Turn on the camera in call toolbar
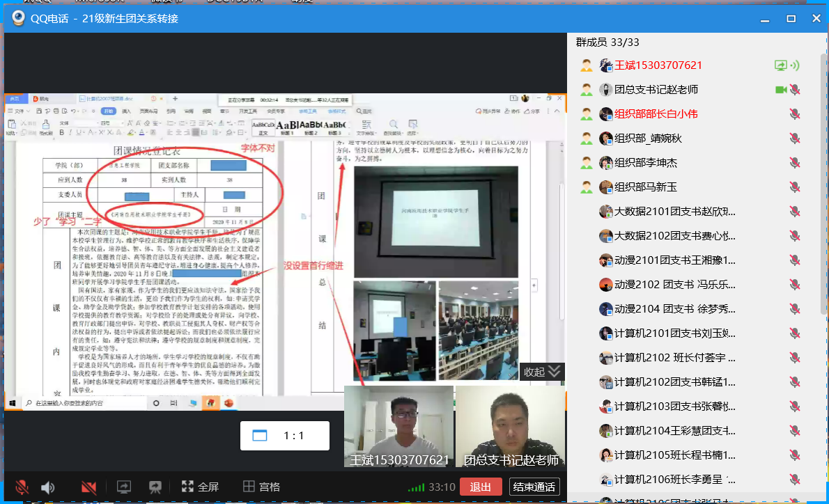Image resolution: width=829 pixels, height=504 pixels. click(x=88, y=487)
